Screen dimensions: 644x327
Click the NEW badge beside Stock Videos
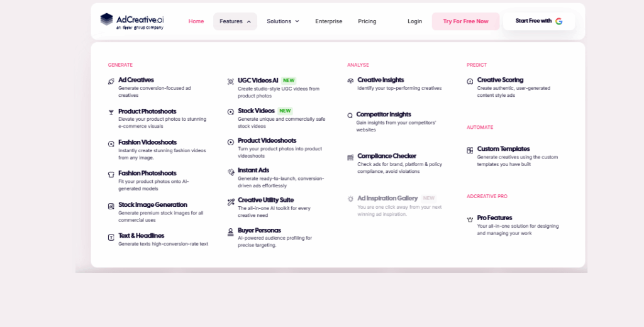coord(285,111)
